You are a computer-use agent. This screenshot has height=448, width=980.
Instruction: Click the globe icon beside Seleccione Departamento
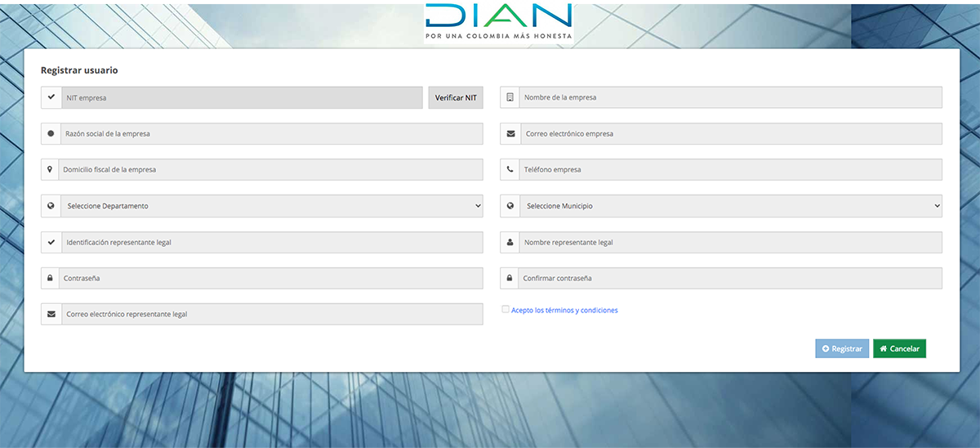pyautogui.click(x=51, y=206)
